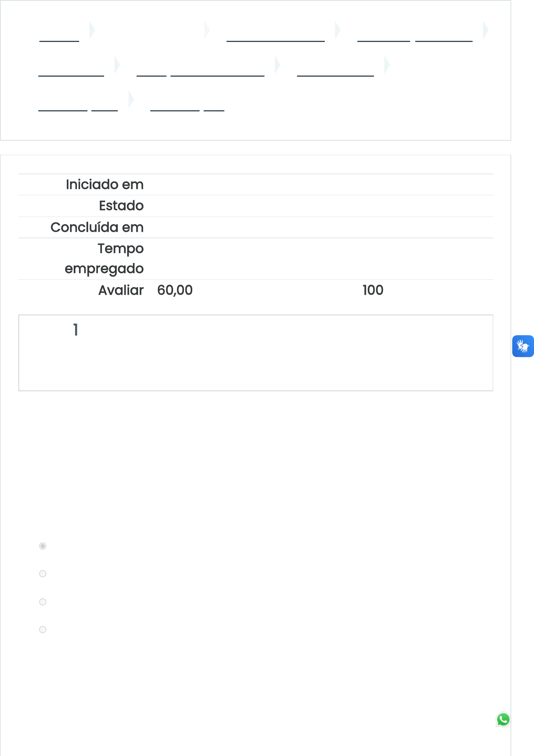Click the last breadcrumb arrow in the top row
This screenshot has height=756, width=534.
[486, 30]
